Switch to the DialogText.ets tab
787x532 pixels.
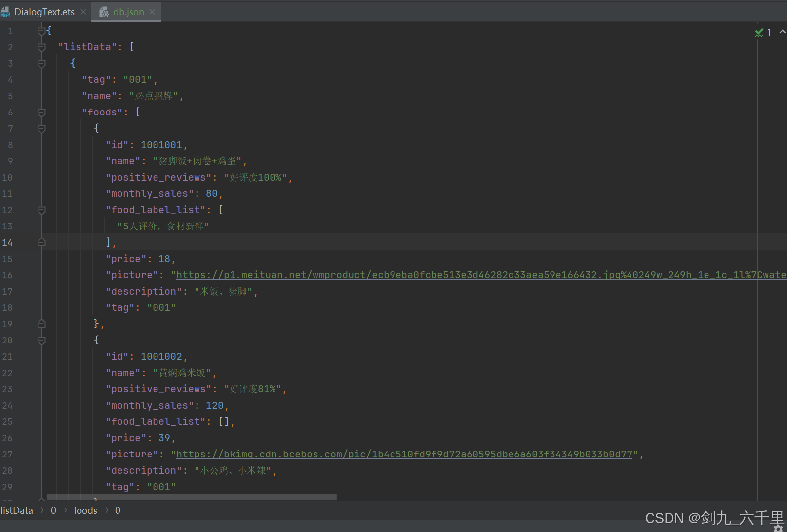coord(44,12)
